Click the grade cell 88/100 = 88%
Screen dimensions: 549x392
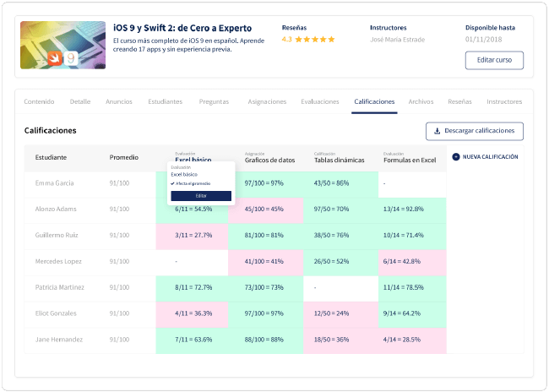point(266,340)
